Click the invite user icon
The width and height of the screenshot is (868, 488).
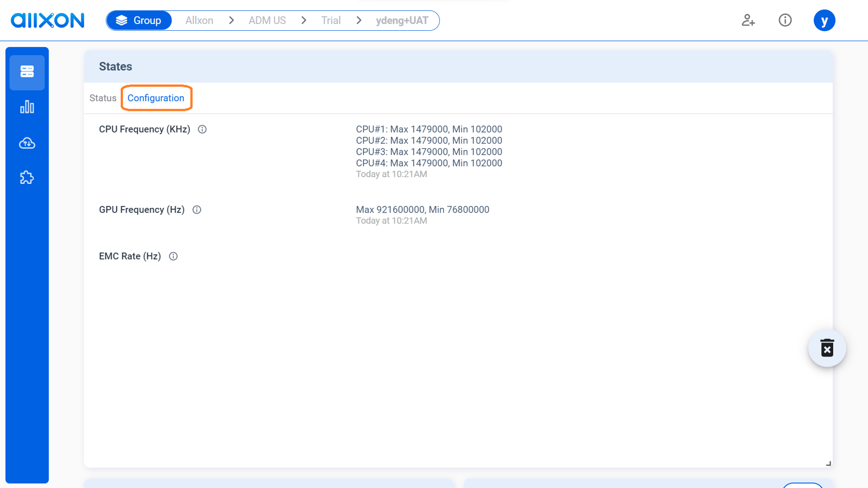pos(748,20)
